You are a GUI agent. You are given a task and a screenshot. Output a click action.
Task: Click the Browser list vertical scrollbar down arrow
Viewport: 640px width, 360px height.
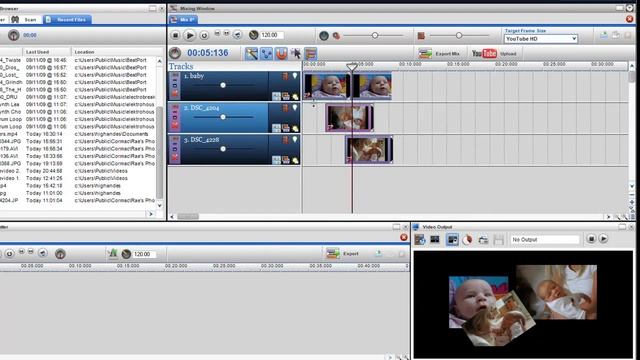(x=160, y=206)
